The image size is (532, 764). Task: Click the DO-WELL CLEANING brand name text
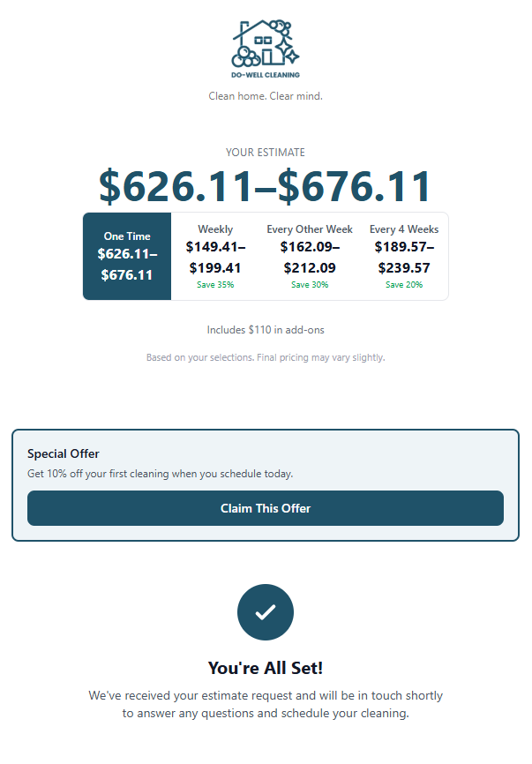(x=266, y=75)
